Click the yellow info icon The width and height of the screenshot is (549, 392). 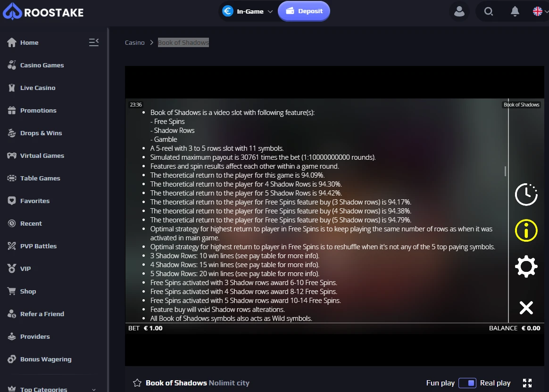point(526,230)
